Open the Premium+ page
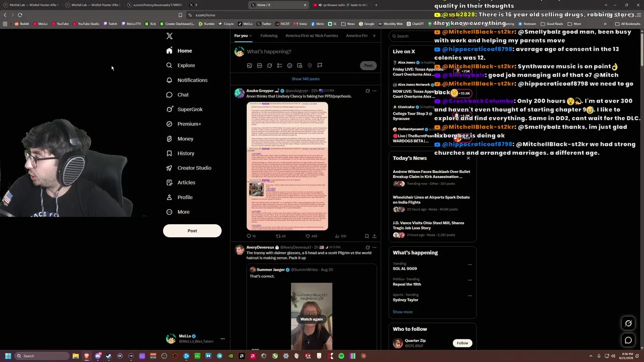The height and width of the screenshot is (362, 644). coord(184,124)
